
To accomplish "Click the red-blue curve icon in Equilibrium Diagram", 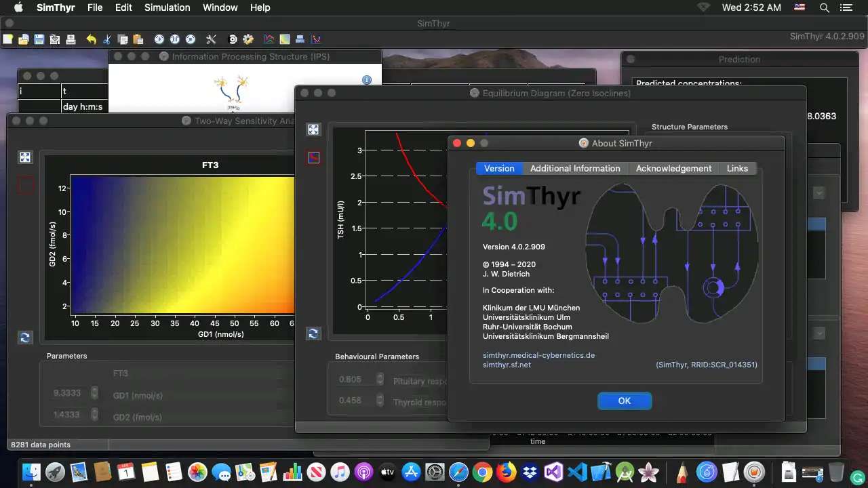I will point(313,157).
